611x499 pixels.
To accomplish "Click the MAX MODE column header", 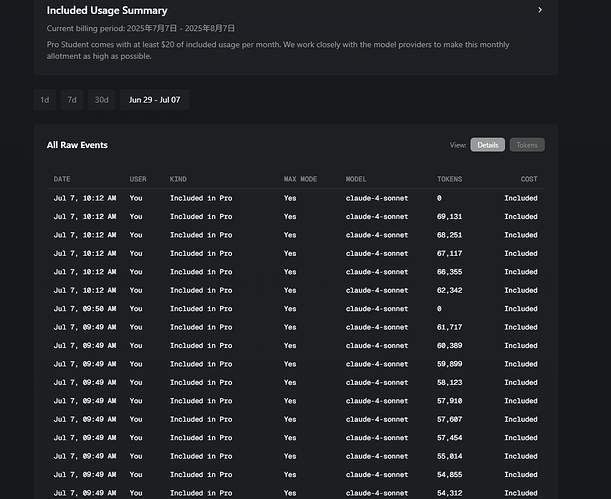I will 300,179.
